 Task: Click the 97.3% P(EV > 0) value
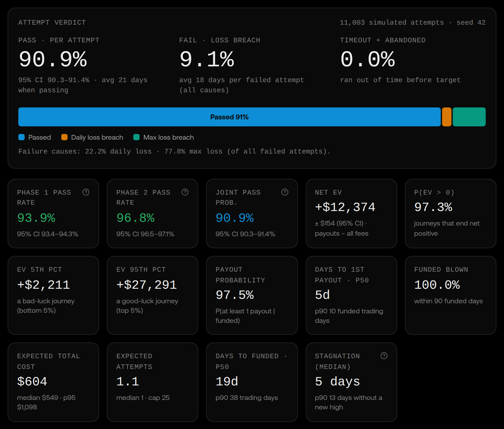coord(433,207)
